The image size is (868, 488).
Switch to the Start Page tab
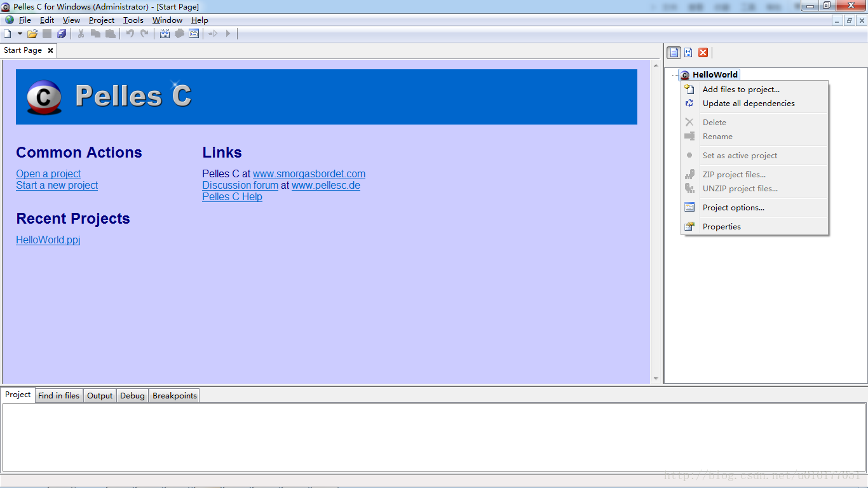[23, 50]
